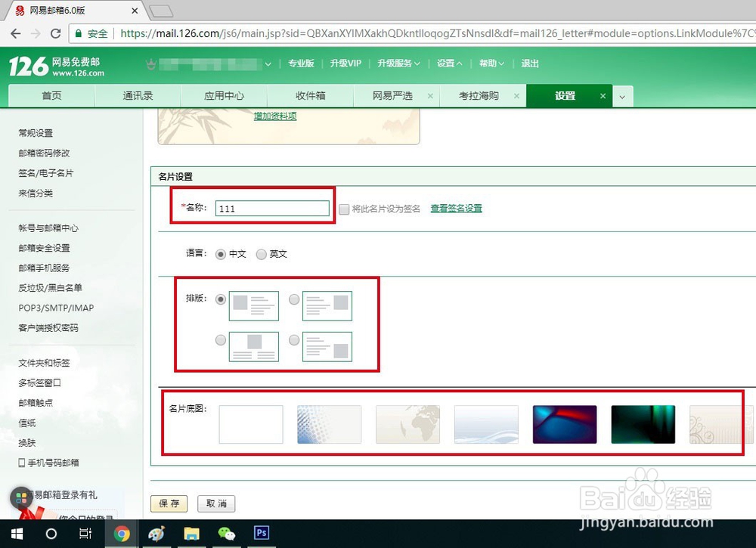The height and width of the screenshot is (548, 756).
Task: Click the secure padlock icon in address bar
Action: coord(78,33)
